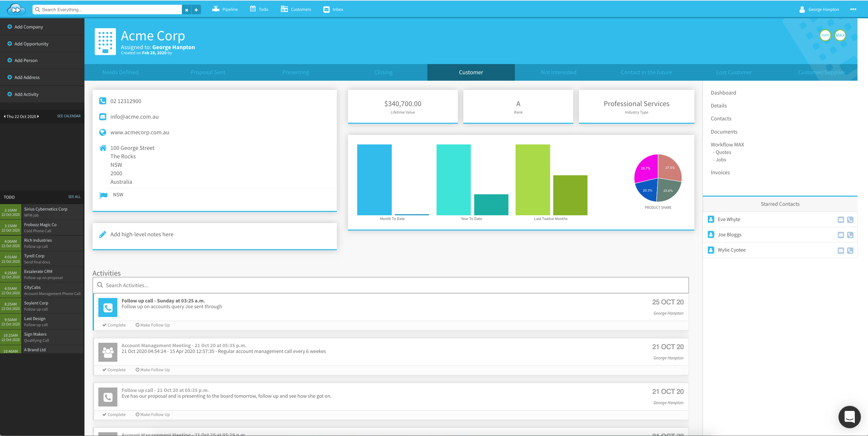The image size is (868, 436).
Task: Click Add Activity in the sidebar
Action: pos(26,94)
